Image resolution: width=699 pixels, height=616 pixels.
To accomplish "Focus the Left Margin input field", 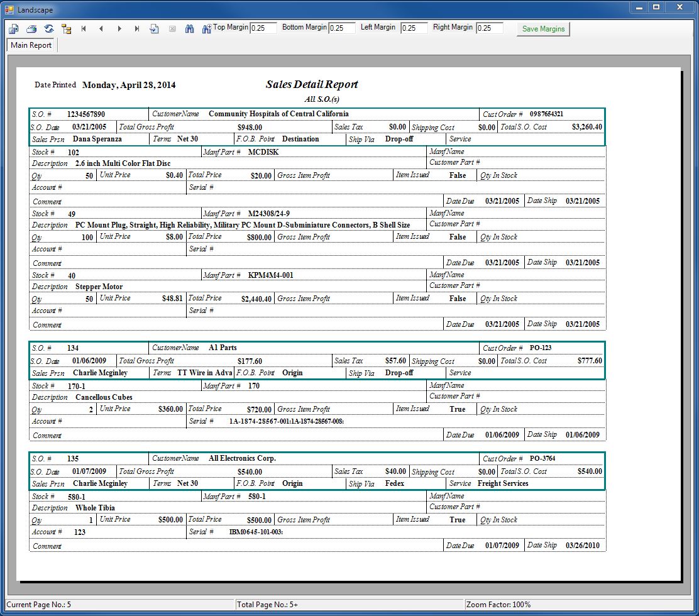I will click(x=414, y=28).
